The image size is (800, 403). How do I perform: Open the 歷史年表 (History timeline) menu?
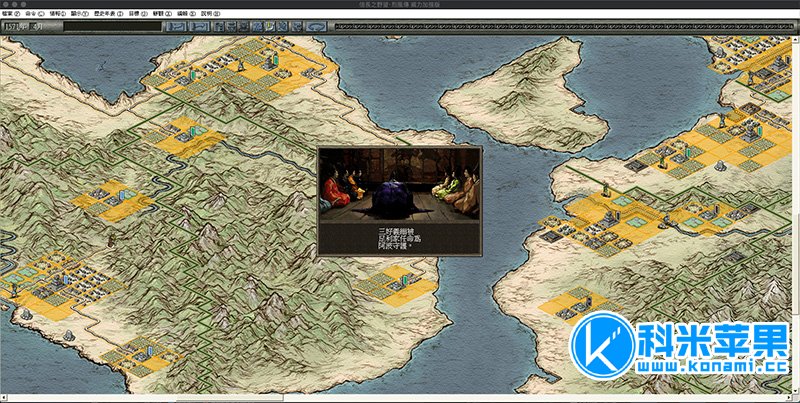pyautogui.click(x=109, y=14)
